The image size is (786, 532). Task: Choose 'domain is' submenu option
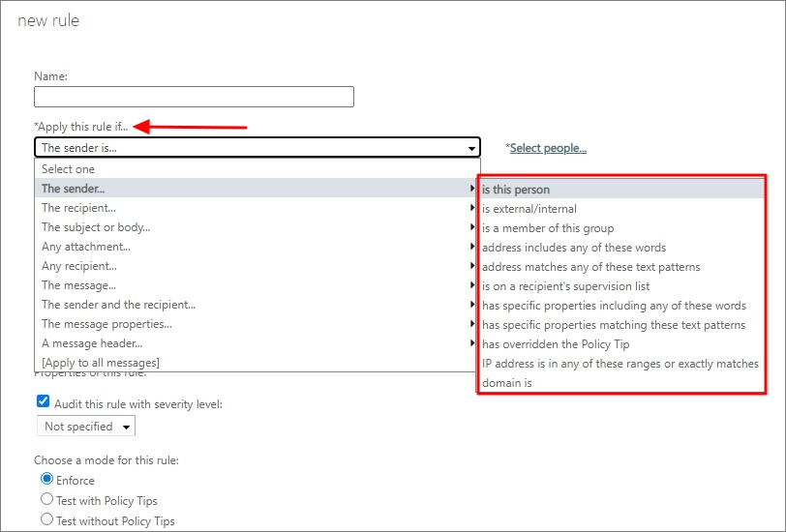click(x=621, y=383)
